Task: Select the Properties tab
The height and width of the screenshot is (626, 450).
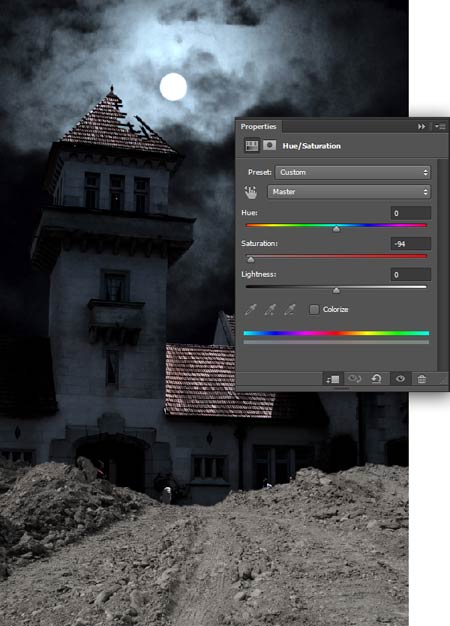Action: [258, 127]
